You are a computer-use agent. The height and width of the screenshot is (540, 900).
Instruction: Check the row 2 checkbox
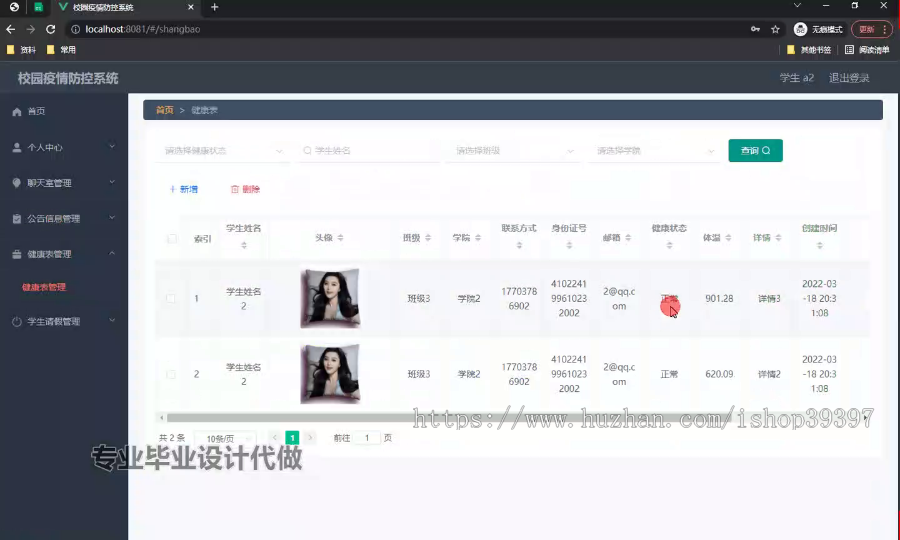170,374
